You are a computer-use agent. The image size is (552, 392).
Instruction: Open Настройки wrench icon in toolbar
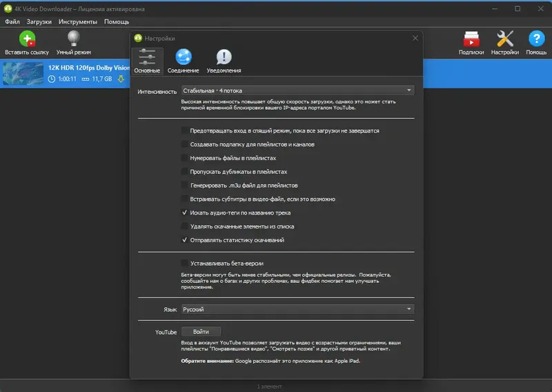(x=505, y=39)
